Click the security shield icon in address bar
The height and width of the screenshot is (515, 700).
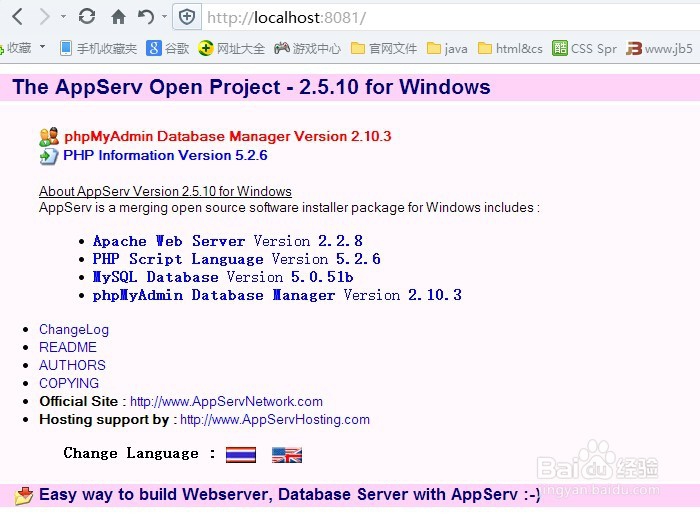coord(187,17)
